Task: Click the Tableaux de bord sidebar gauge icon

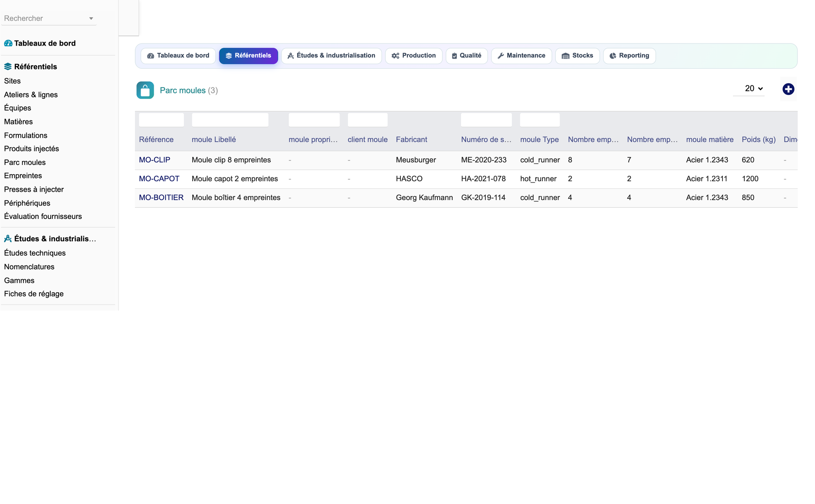Action: tap(8, 43)
